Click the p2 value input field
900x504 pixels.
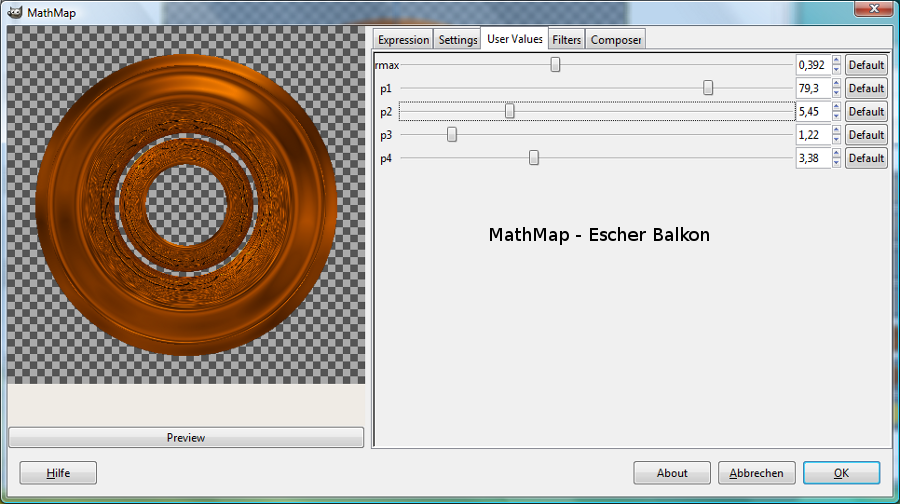point(812,111)
